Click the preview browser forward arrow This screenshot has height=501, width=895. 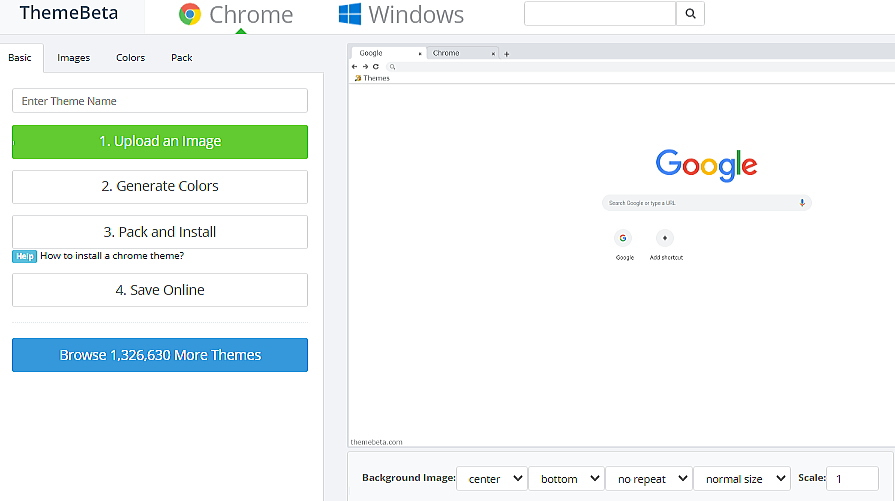[x=365, y=67]
